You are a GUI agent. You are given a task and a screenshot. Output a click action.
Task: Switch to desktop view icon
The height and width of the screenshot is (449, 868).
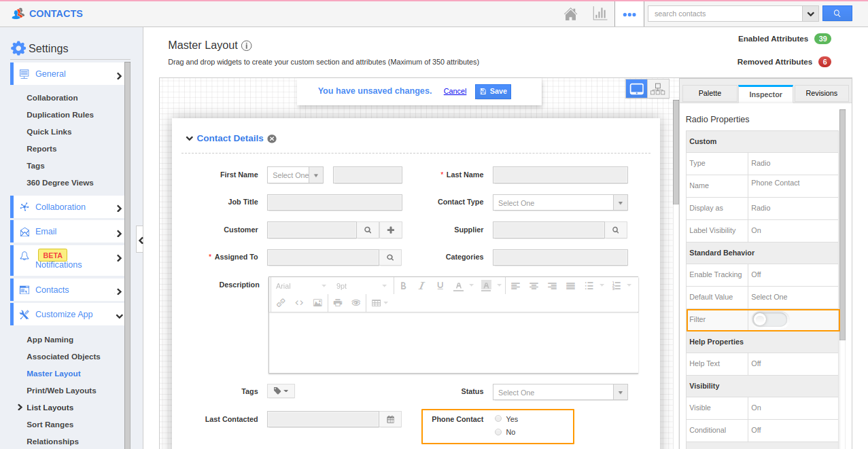coord(637,89)
